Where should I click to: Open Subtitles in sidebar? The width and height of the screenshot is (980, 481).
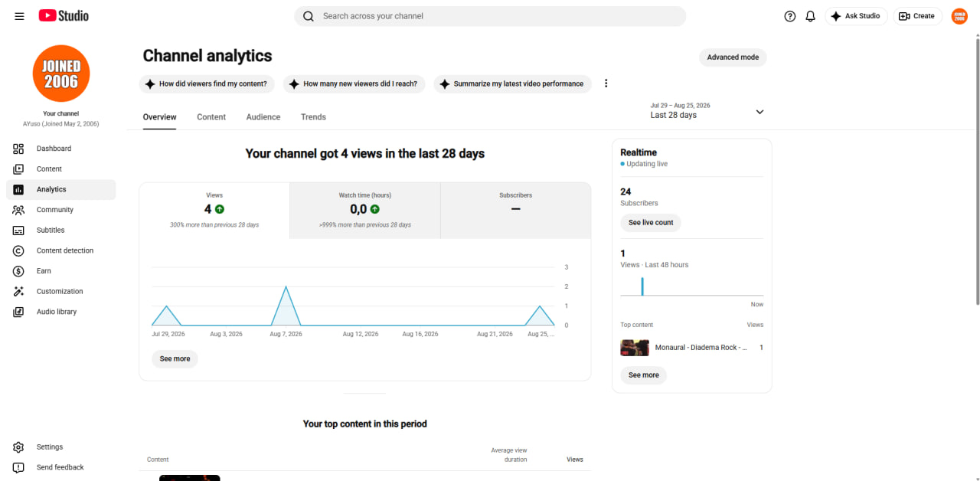click(x=61, y=231)
